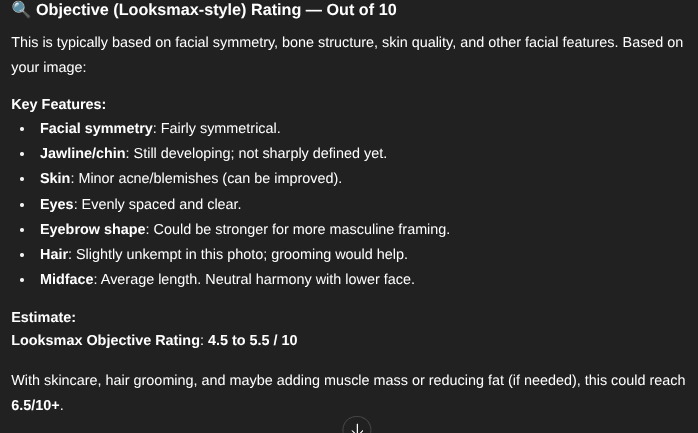Click the 'Fairly symmetrical.' text
This screenshot has height=433, width=698.
coord(220,128)
